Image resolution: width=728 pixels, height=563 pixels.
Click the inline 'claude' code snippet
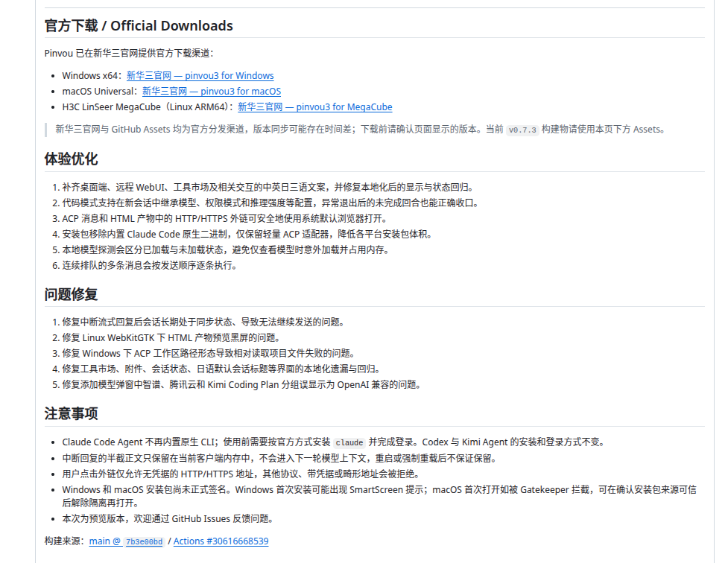point(349,442)
